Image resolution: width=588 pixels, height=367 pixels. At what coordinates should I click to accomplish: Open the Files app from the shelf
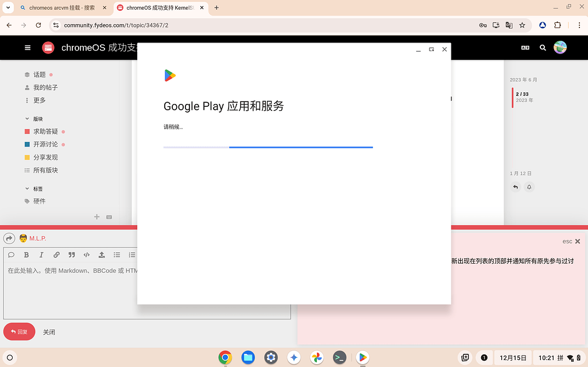248,358
